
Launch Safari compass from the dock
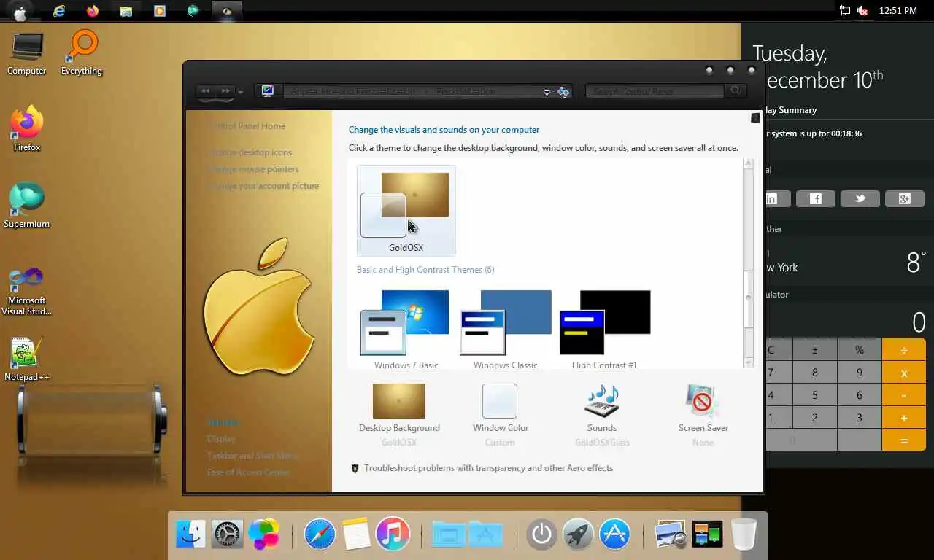coord(319,534)
